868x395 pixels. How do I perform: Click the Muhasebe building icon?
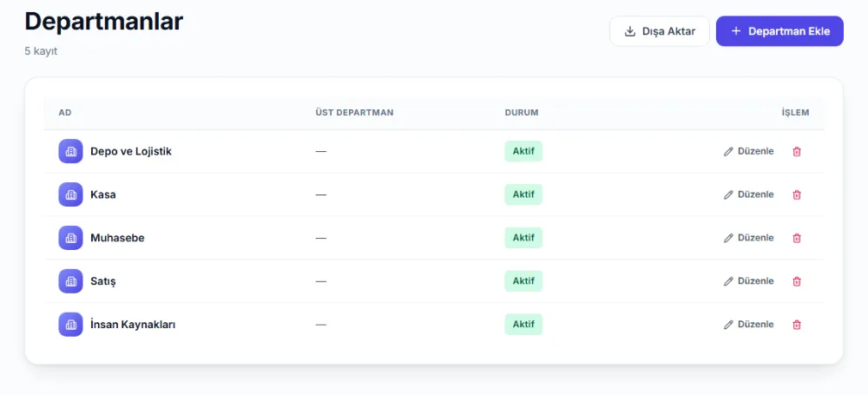click(71, 238)
